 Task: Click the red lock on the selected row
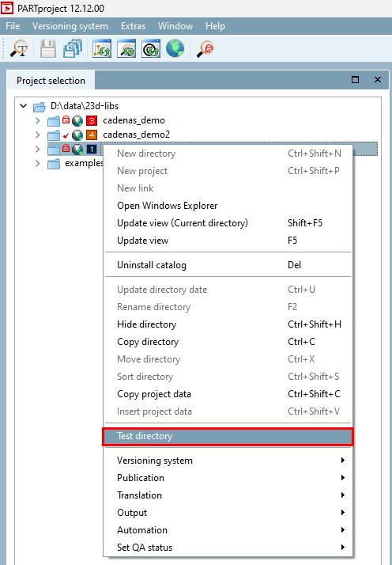click(x=66, y=148)
